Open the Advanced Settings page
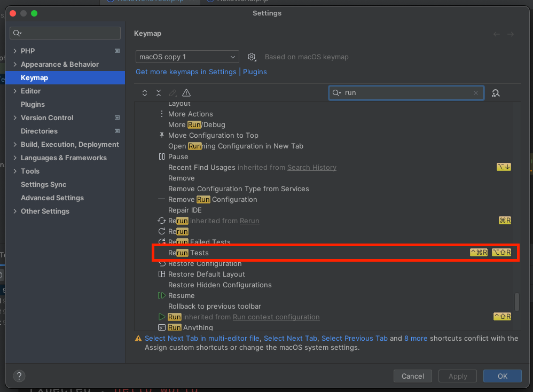533x392 pixels. [x=65, y=198]
